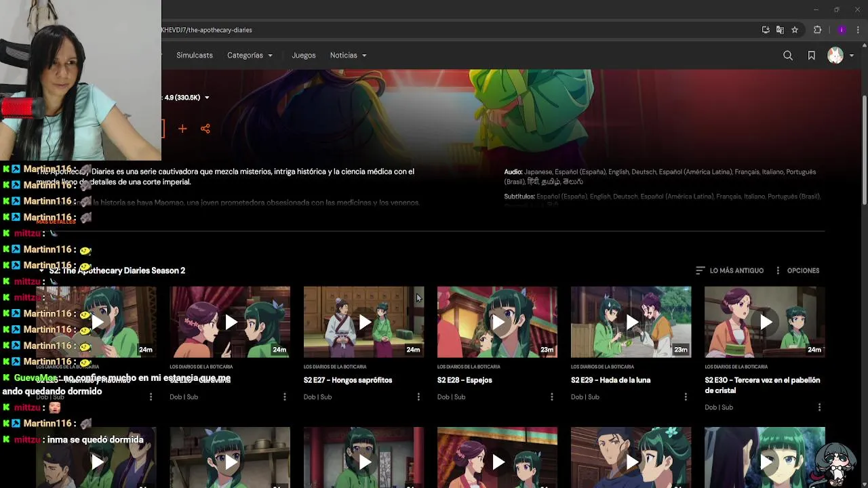Share the series using share icon
Image resolution: width=868 pixels, height=488 pixels.
[x=205, y=128]
